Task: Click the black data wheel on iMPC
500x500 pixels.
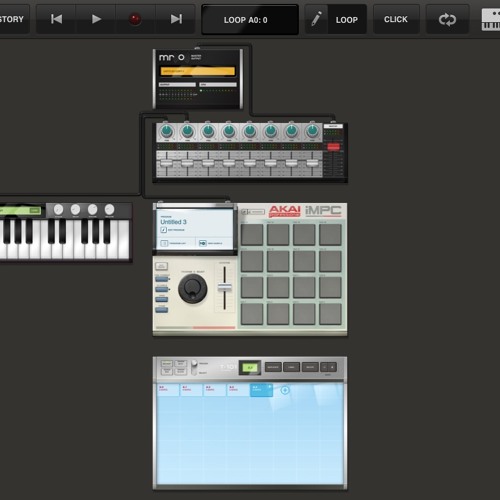Action: (192, 289)
